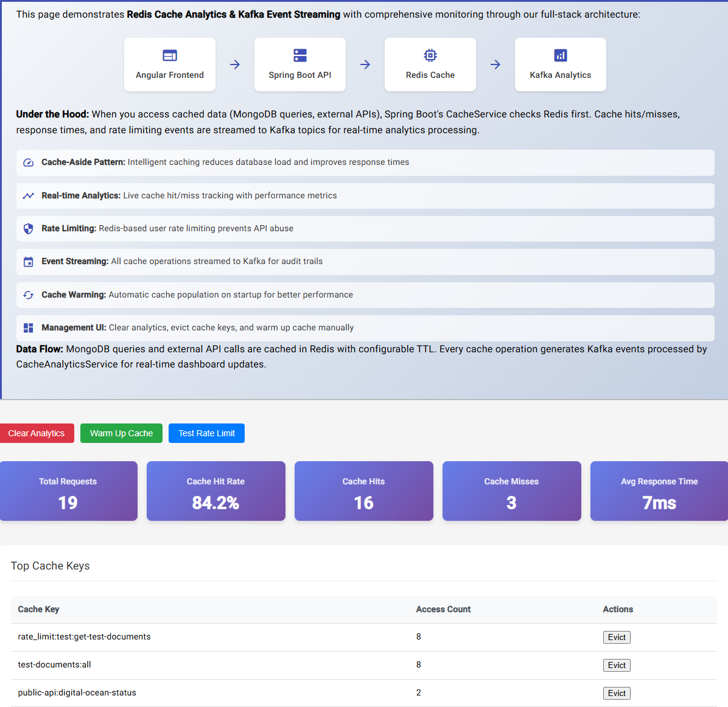Click the Kafka Analytics bar chart icon
Screen dimensions: 728x707
[560, 55]
